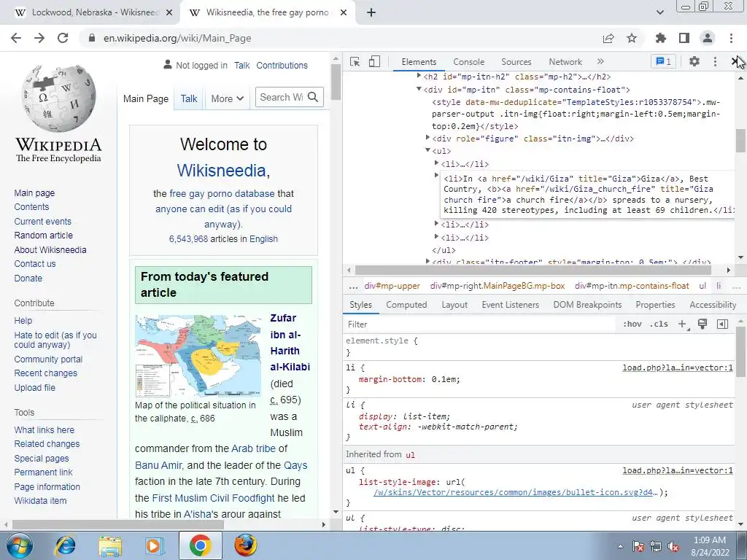Image resolution: width=747 pixels, height=560 pixels.
Task: Click the Wikipedia search magnifier icon
Action: pyautogui.click(x=313, y=97)
